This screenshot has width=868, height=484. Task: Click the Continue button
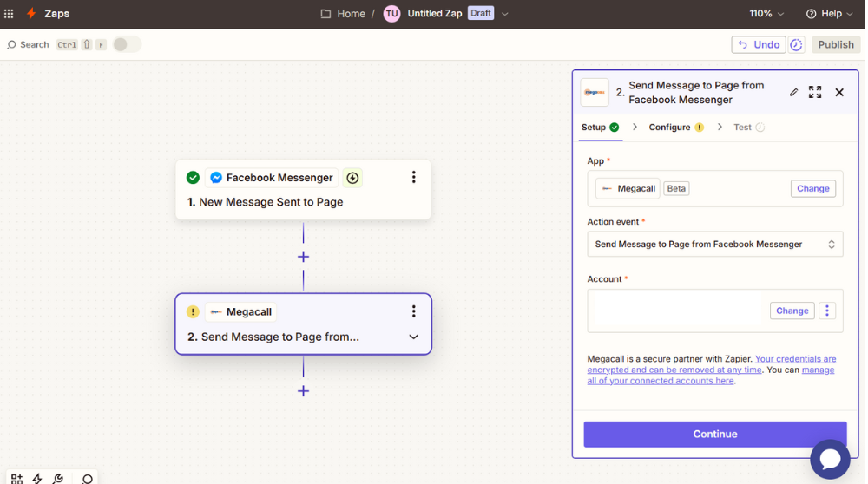714,435
